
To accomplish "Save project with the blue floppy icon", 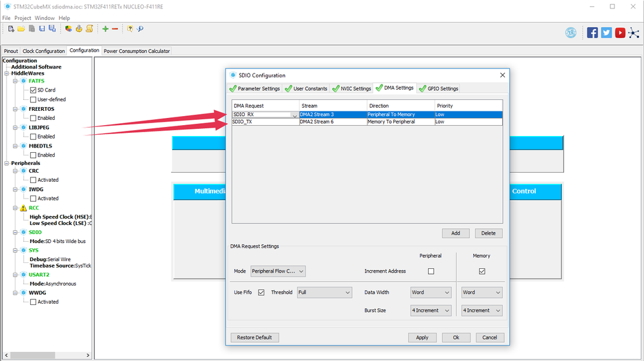I will tap(42, 29).
